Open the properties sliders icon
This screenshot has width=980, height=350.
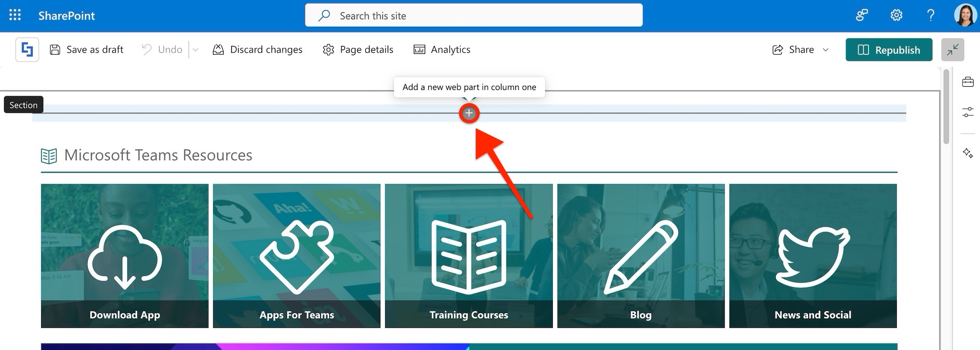[x=968, y=112]
